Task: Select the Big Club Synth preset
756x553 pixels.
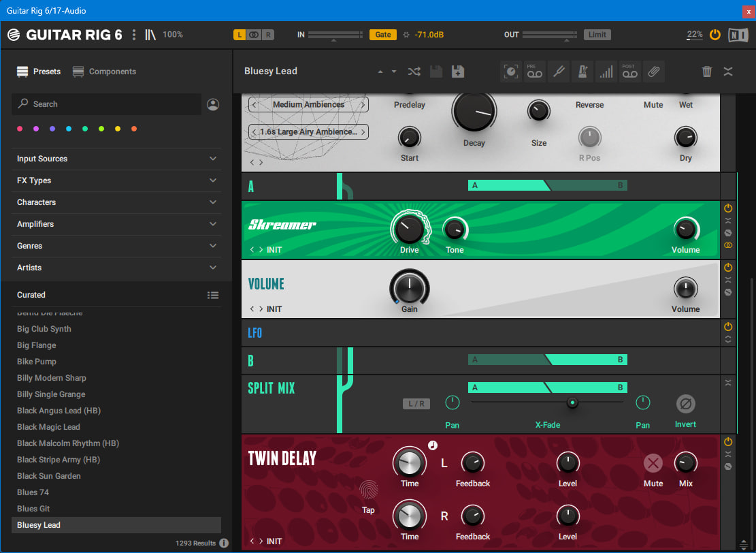Action: coord(116,329)
